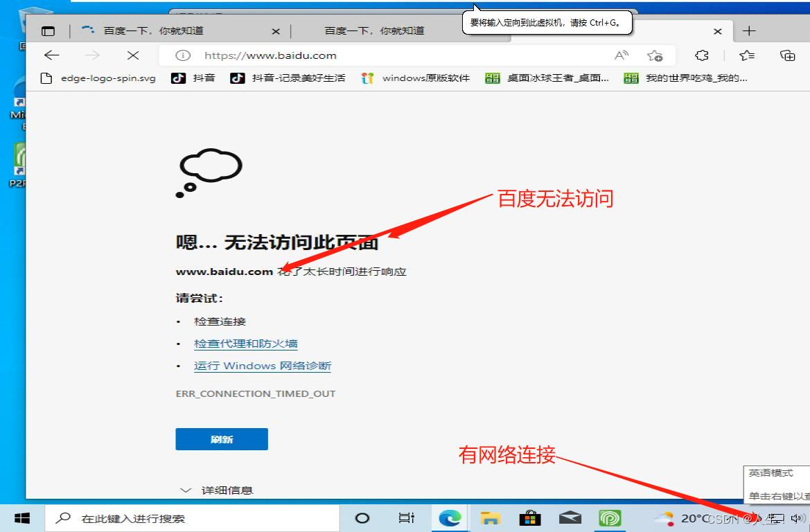Viewport: 810px width, 532px height.
Task: Open Microsoft Store from the taskbar
Action: [530, 518]
